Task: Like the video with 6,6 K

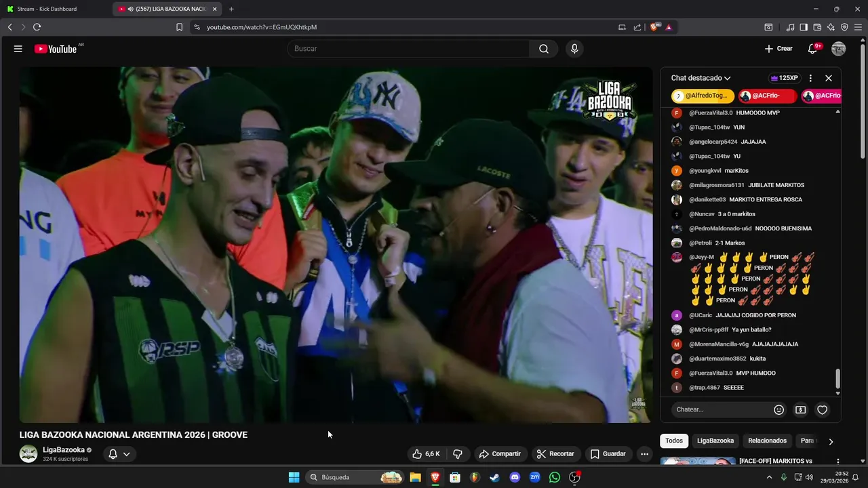Action: [x=427, y=454]
